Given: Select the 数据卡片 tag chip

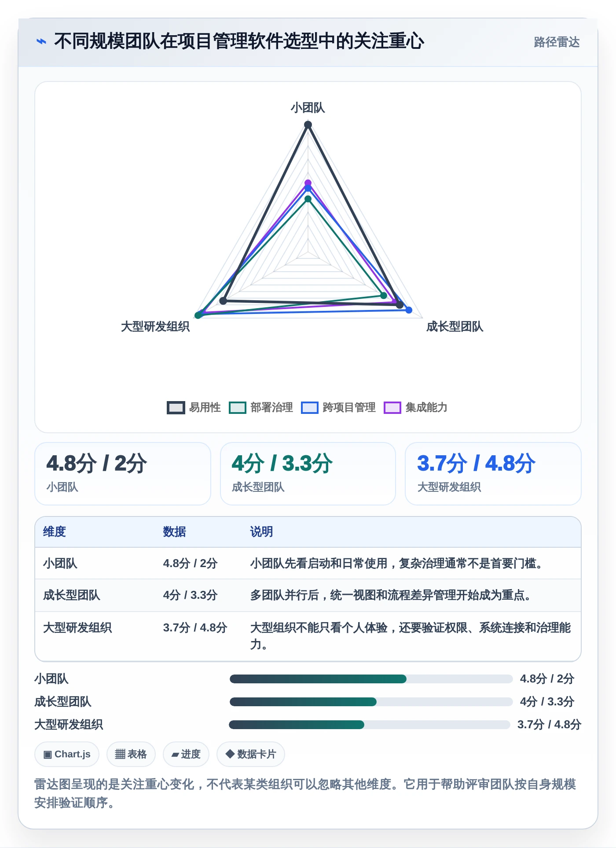Looking at the screenshot, I should 251,754.
